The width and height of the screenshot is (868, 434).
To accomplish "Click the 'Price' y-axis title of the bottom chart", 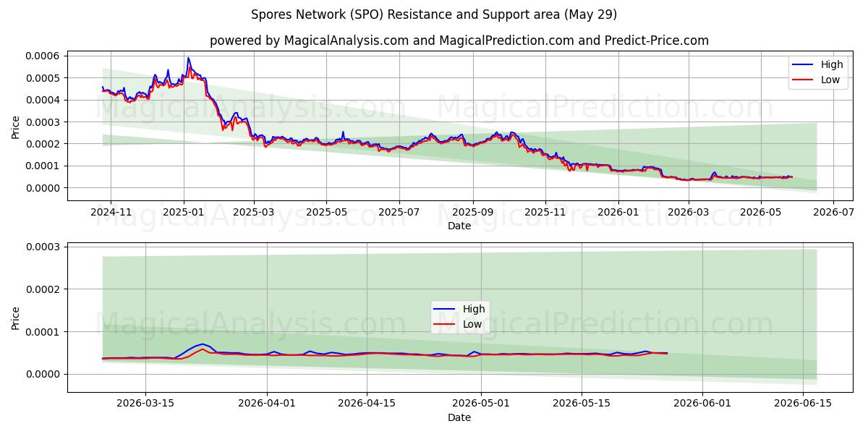I will [x=16, y=318].
